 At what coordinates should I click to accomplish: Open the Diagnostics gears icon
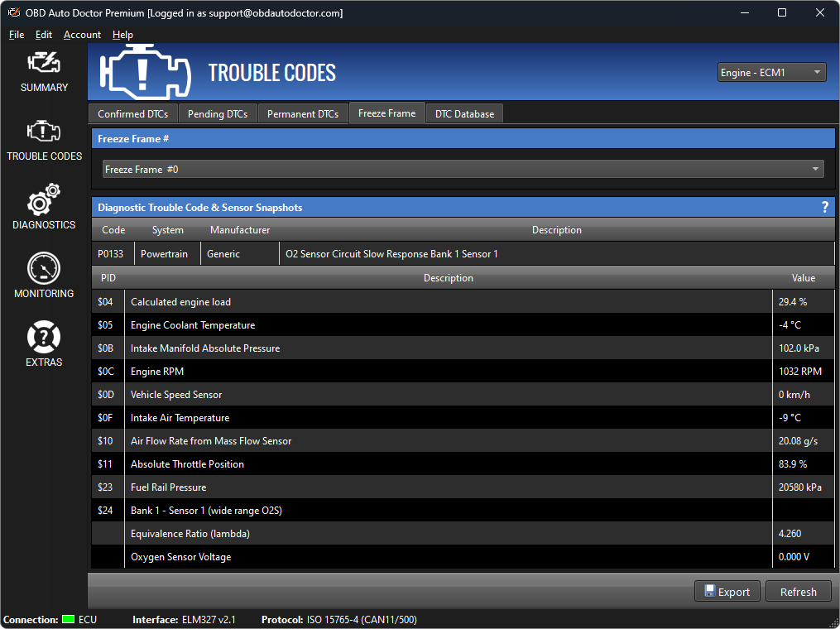(x=44, y=199)
